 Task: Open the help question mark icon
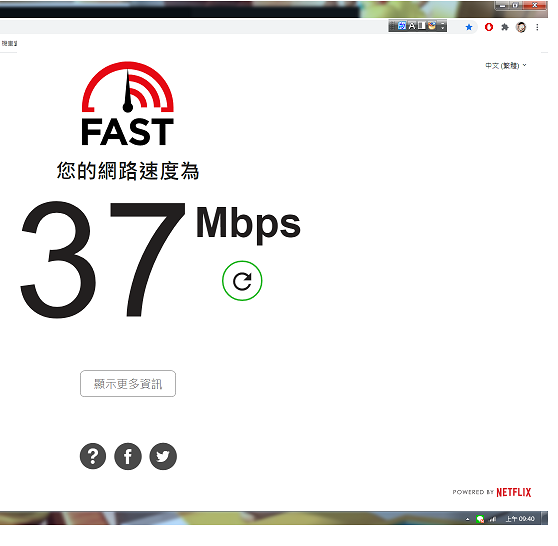[93, 456]
